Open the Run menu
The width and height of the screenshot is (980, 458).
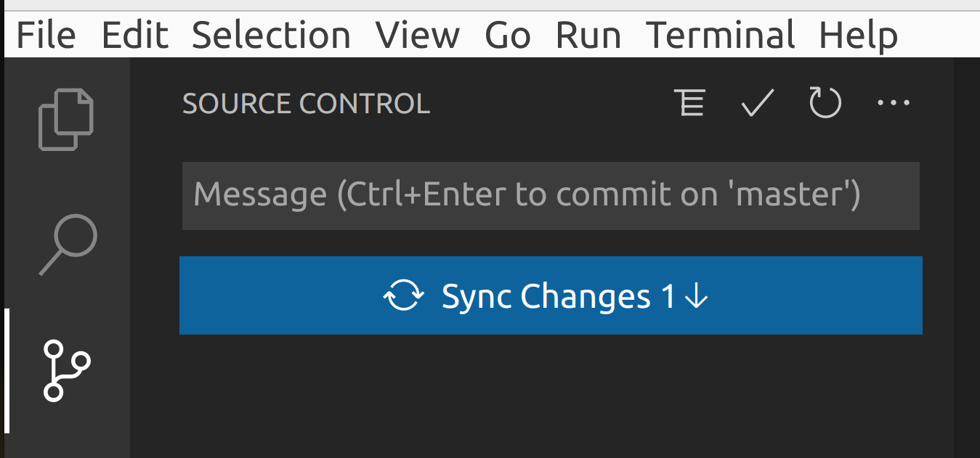(588, 35)
